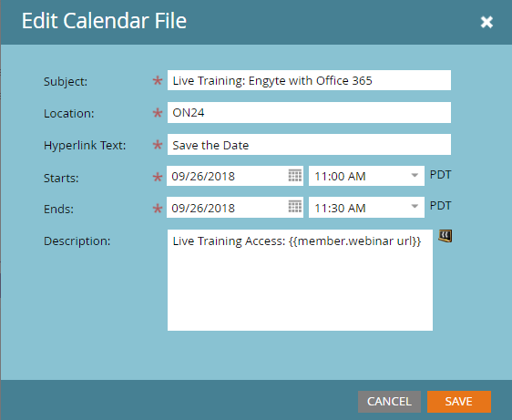Place cursor in the Description text area
512x420 pixels.
pos(300,281)
